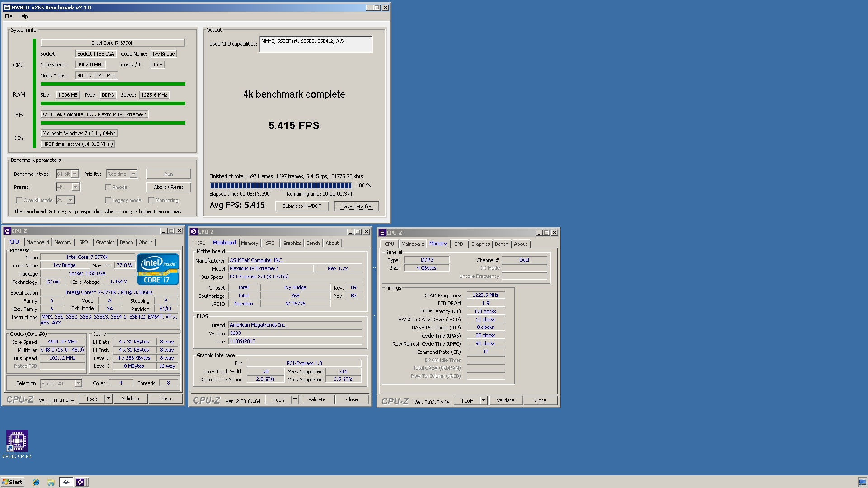Viewport: 868px width, 488px height.
Task: Minimize the CPU-Z CPU tab window
Action: click(x=163, y=231)
